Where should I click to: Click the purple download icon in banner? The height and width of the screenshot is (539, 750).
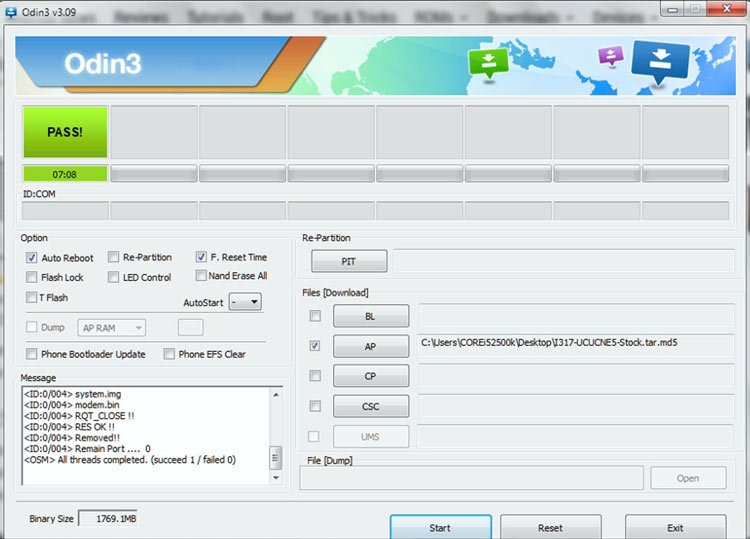coord(611,56)
